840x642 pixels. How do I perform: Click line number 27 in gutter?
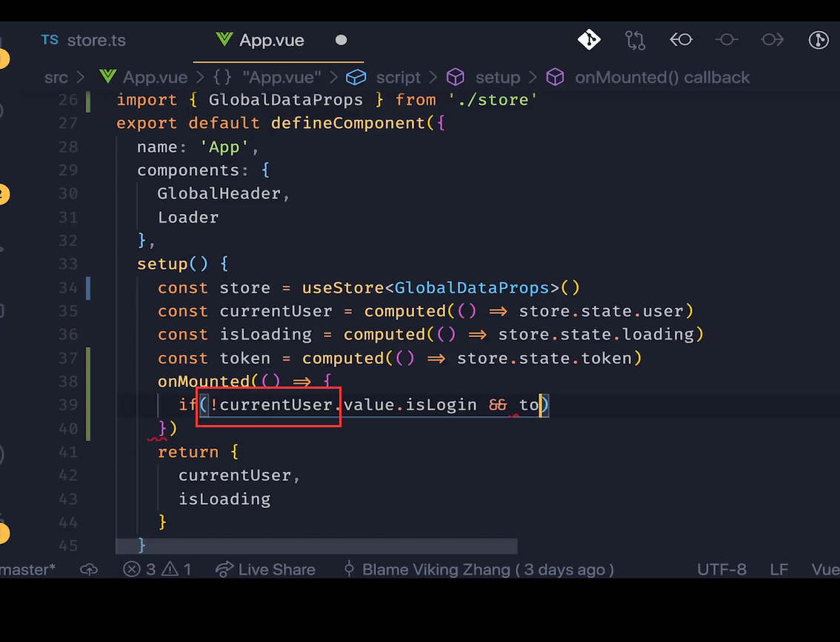click(x=68, y=123)
